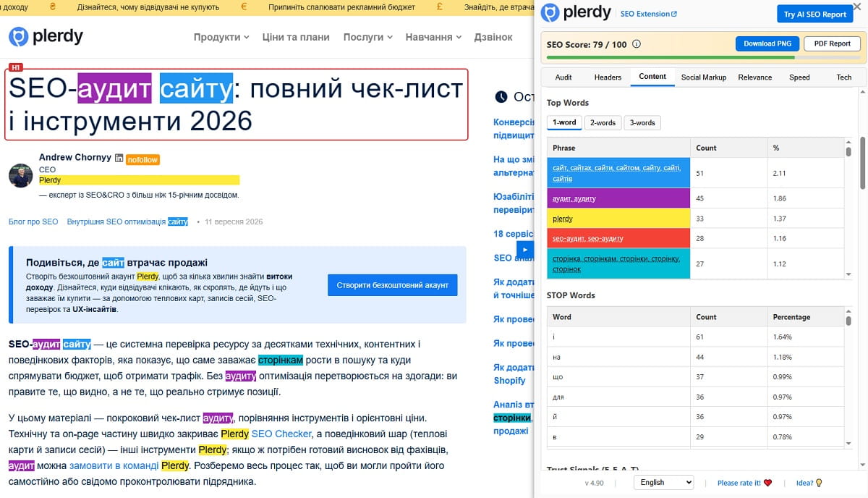Click the extension panel's main scrollbar thumb
The image size is (868, 498).
[x=863, y=162]
